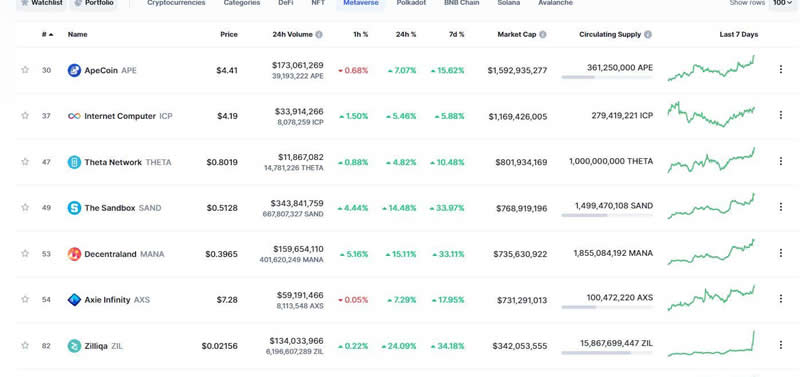800x377 pixels.
Task: Click the Zilliqa coin logo
Action: pos(74,346)
